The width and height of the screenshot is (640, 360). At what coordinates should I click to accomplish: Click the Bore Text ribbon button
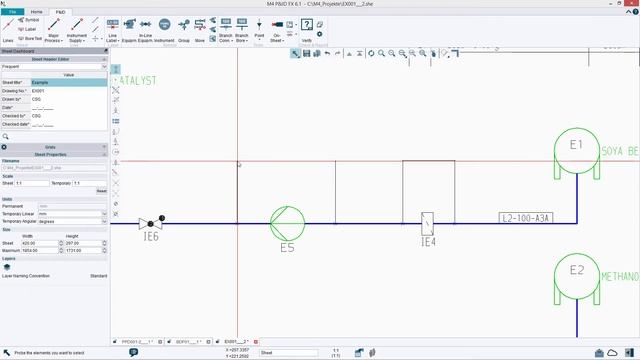pyautogui.click(x=30, y=38)
